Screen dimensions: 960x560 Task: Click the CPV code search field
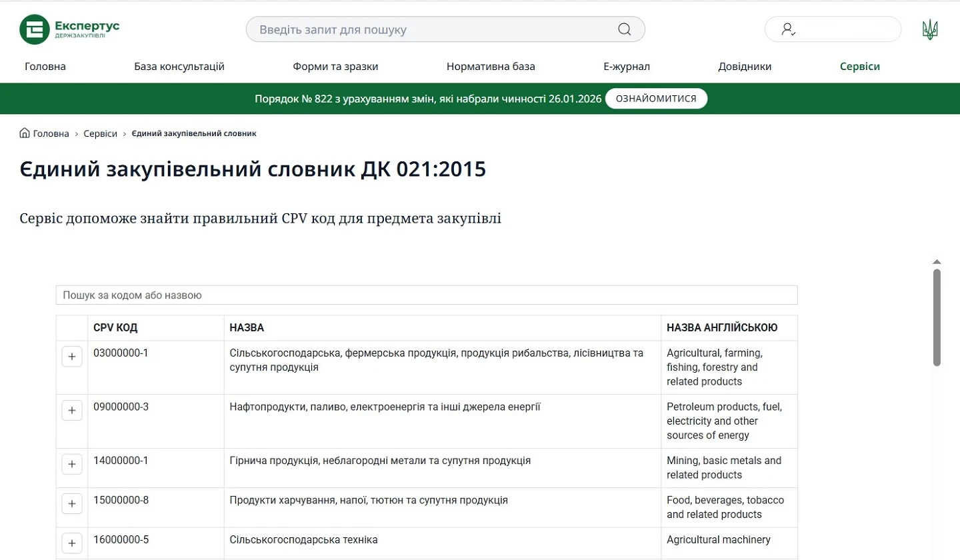coord(427,295)
